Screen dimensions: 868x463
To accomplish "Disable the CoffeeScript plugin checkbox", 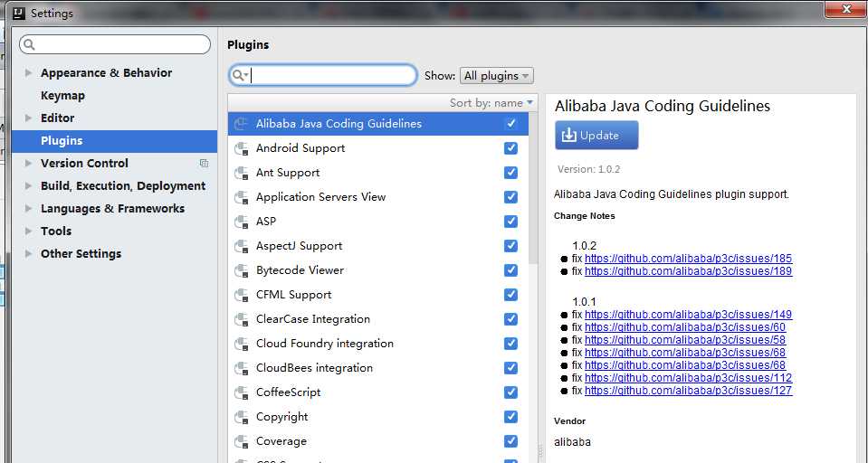I will (510, 392).
